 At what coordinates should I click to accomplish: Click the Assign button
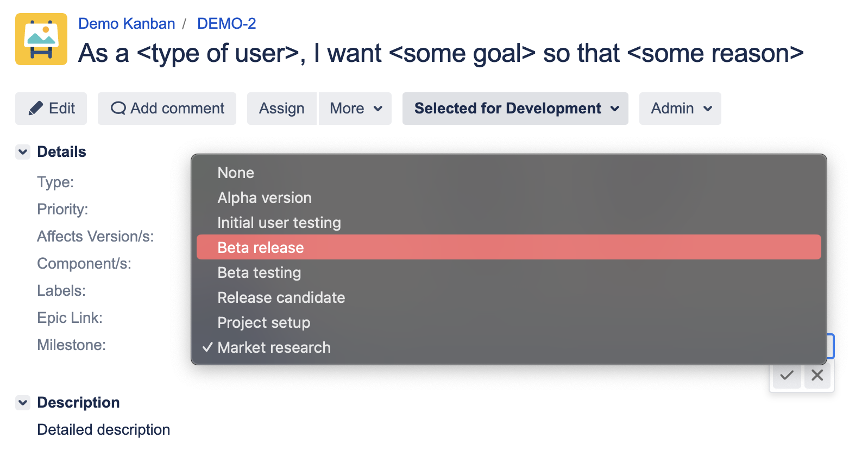point(281,109)
